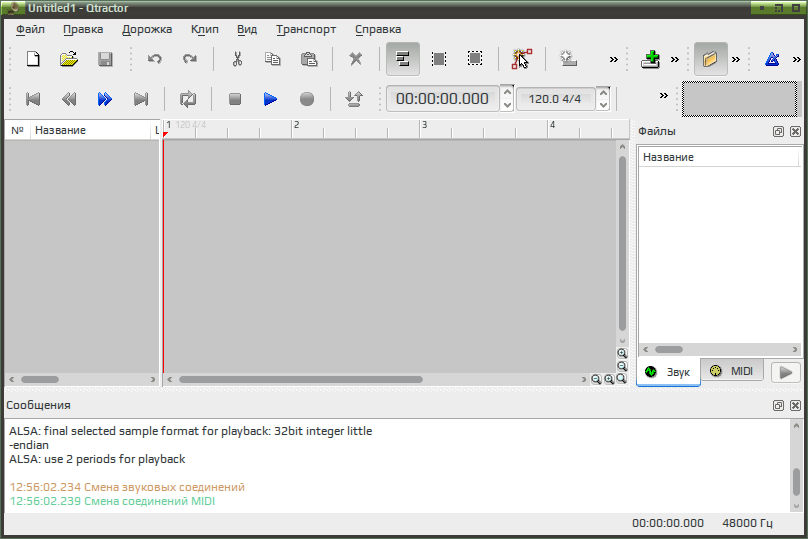Image resolution: width=808 pixels, height=539 pixels.
Task: Create new clip icon
Action: 568,59
